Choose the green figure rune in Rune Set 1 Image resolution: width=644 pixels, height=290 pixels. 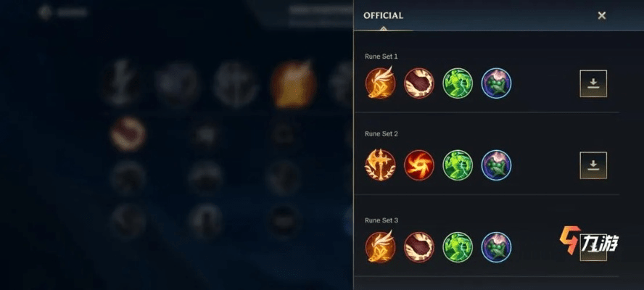tap(458, 83)
